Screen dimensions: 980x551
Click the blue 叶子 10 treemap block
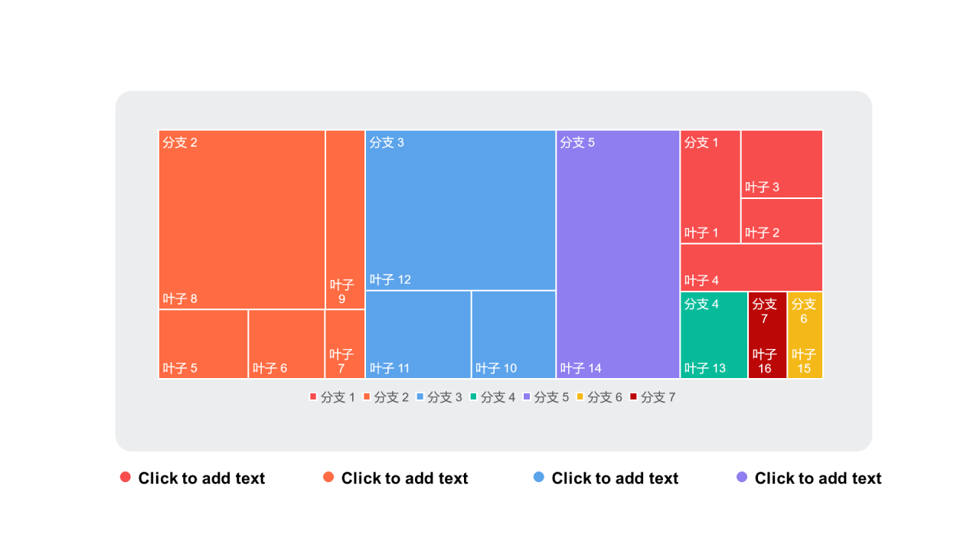pyautogui.click(x=513, y=334)
